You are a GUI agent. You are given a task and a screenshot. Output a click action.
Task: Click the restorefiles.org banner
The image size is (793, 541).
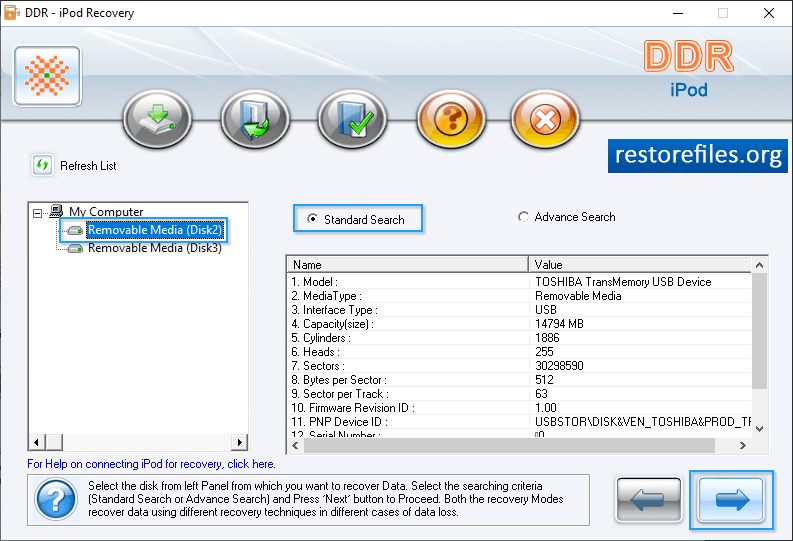click(x=697, y=155)
